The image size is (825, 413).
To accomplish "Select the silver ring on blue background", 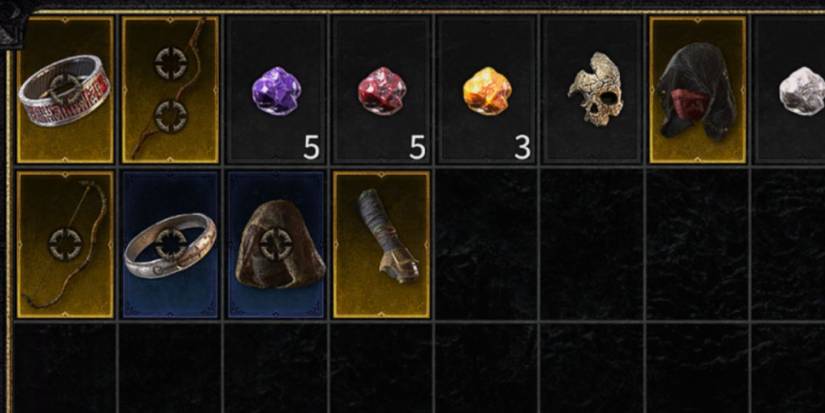I will (170, 245).
